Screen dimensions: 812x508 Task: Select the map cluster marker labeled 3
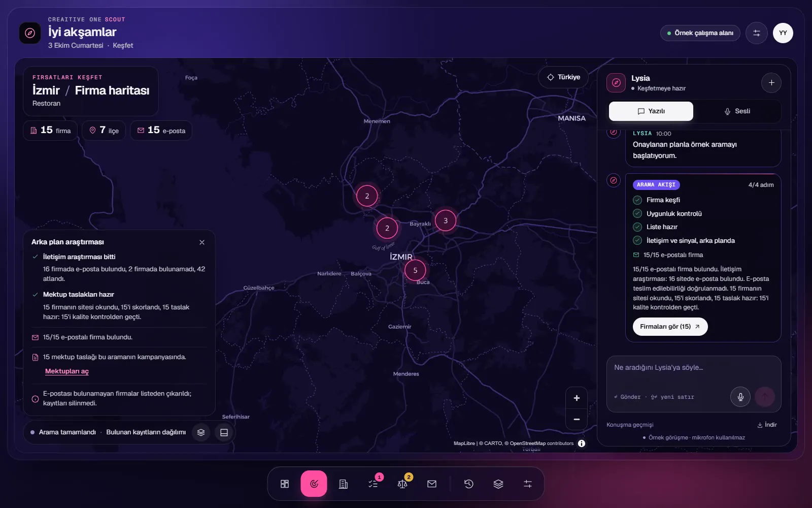click(446, 220)
